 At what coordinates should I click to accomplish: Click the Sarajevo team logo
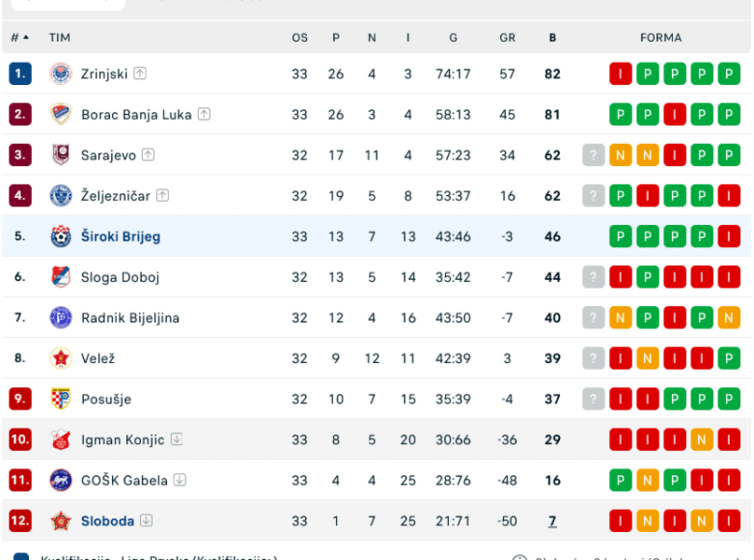click(61, 155)
